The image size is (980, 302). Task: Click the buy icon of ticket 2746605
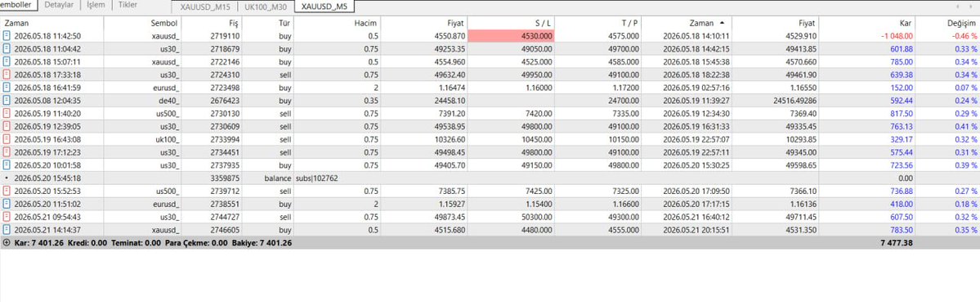click(x=7, y=229)
